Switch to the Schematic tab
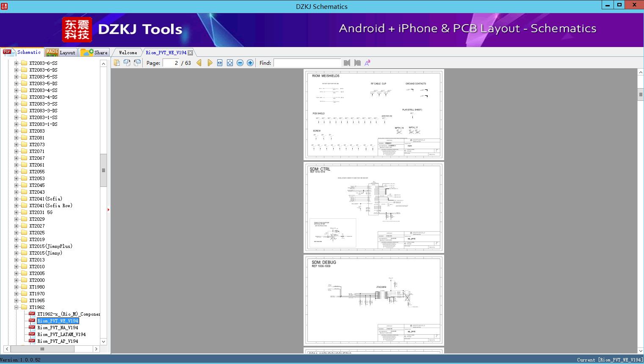 pos(22,52)
